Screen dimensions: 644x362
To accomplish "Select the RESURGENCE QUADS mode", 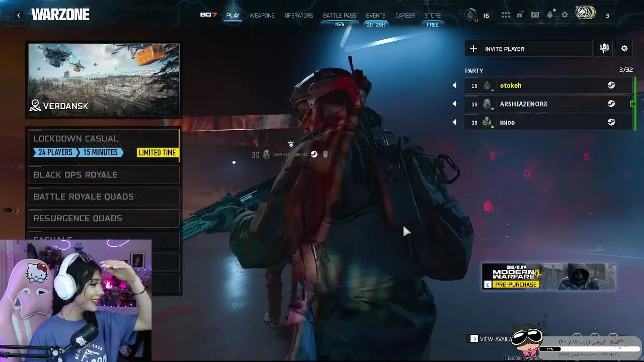I will (x=104, y=218).
